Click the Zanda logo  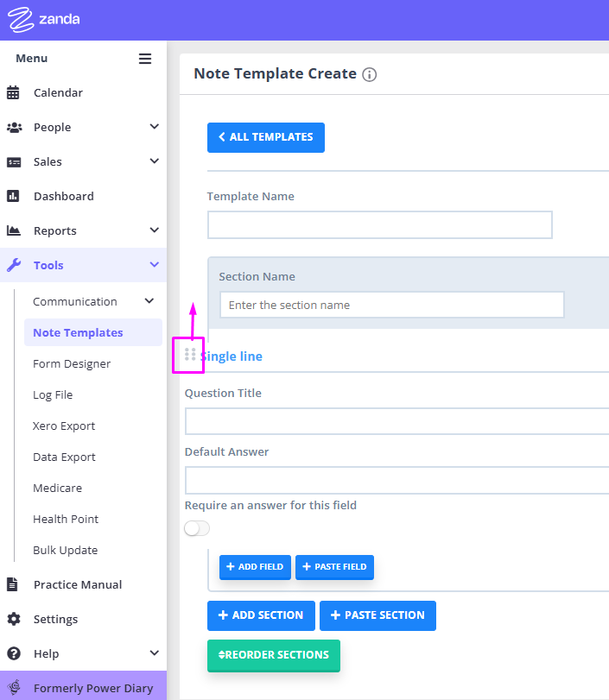click(44, 19)
